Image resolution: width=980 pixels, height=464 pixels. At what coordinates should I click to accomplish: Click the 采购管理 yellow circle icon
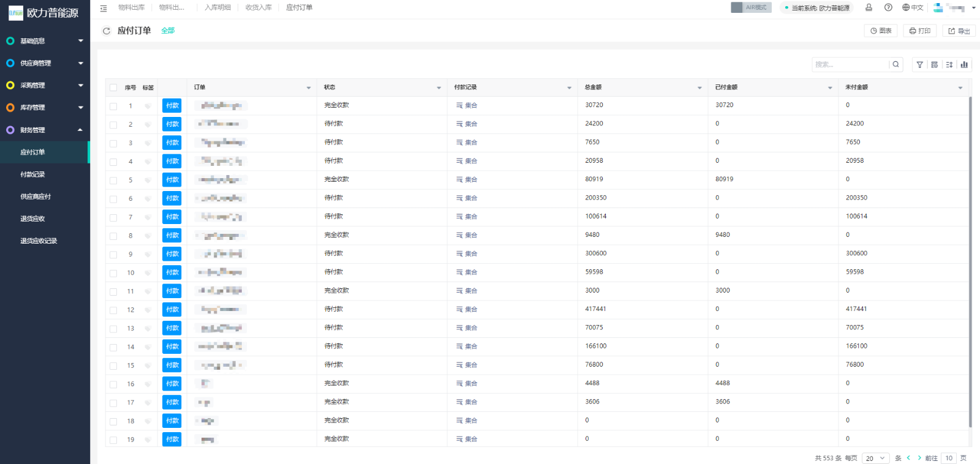(10, 85)
